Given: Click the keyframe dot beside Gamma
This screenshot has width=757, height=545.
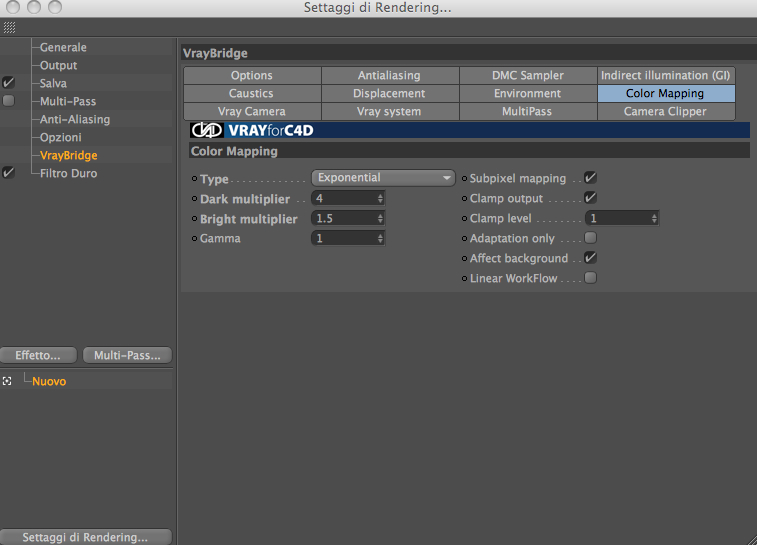Looking at the screenshot, I should click(x=194, y=238).
